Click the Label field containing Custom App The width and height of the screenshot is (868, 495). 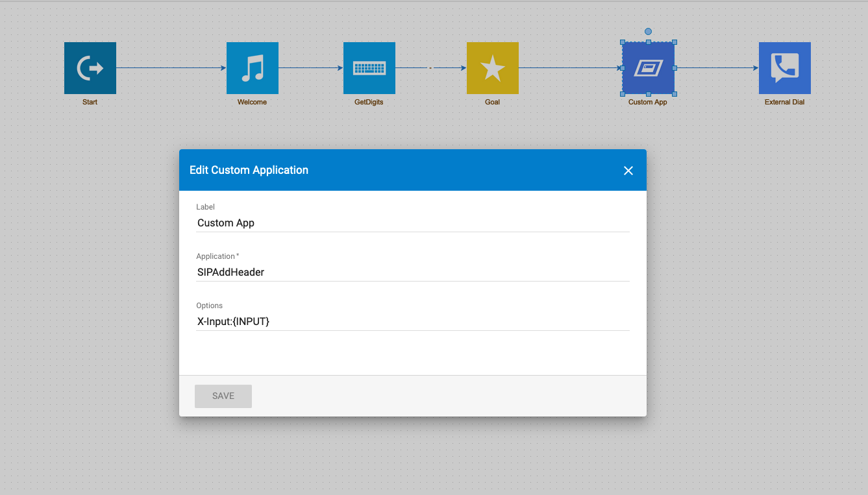[413, 223]
